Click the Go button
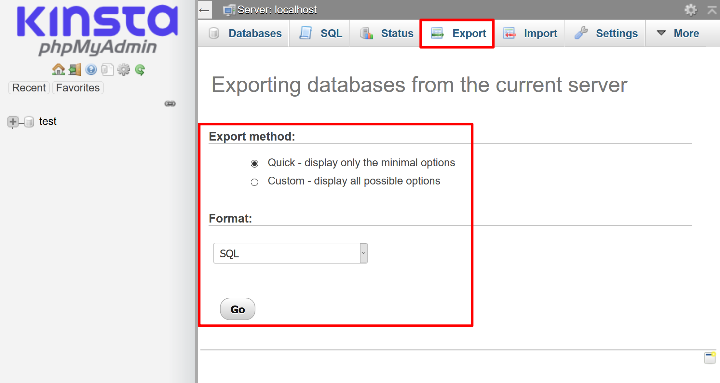Screen dimensions: 720x383 coord(237,309)
